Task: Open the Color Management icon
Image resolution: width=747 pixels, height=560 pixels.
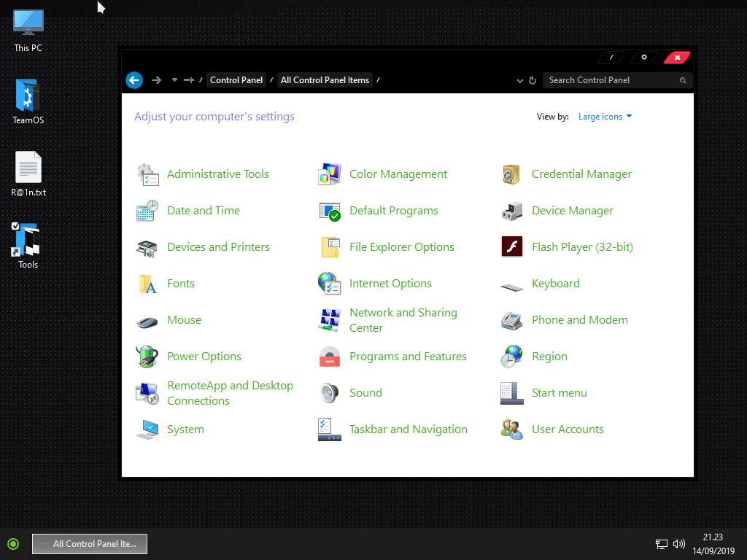Action: click(330, 174)
